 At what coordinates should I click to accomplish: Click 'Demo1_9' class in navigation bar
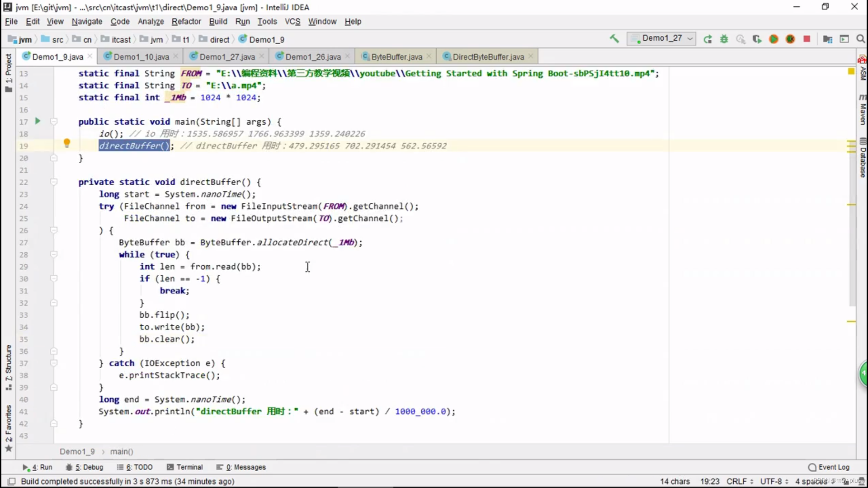pyautogui.click(x=261, y=39)
